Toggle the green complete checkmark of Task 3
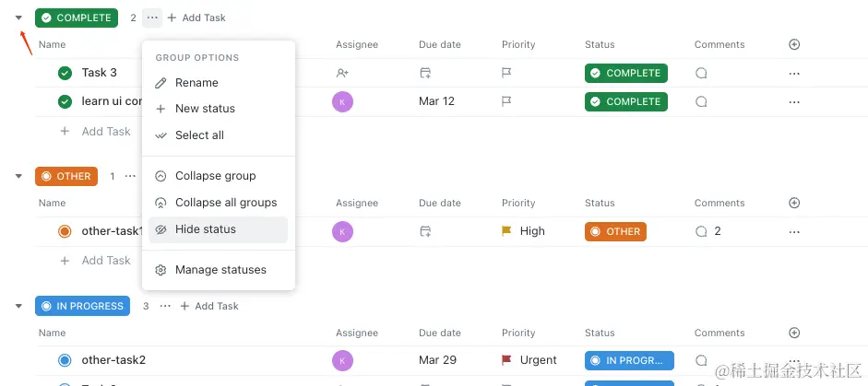 pos(65,73)
